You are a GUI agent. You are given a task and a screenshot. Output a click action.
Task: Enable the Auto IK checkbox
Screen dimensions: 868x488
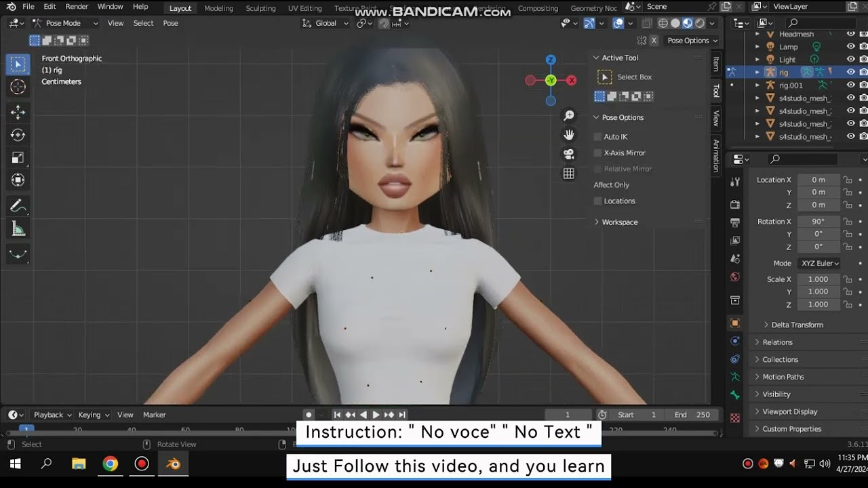tap(598, 137)
